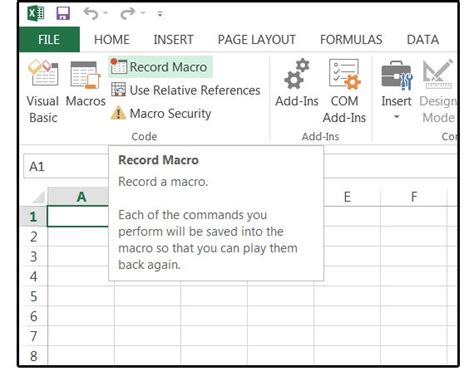
Task: Click the Record Macro calendar icon
Action: (x=118, y=66)
